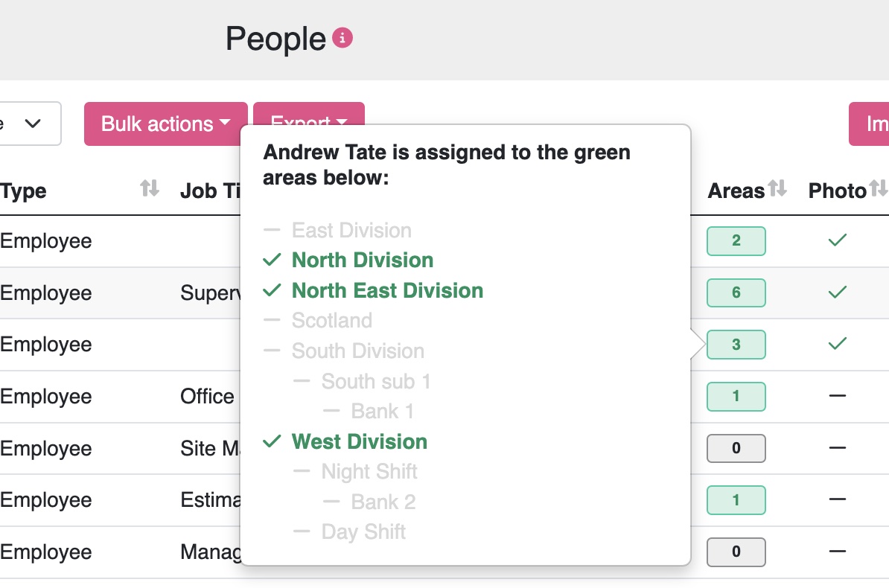Screen dimensions: 889x588
Task: Click the green checkmark beside North Division
Action: click(x=272, y=260)
